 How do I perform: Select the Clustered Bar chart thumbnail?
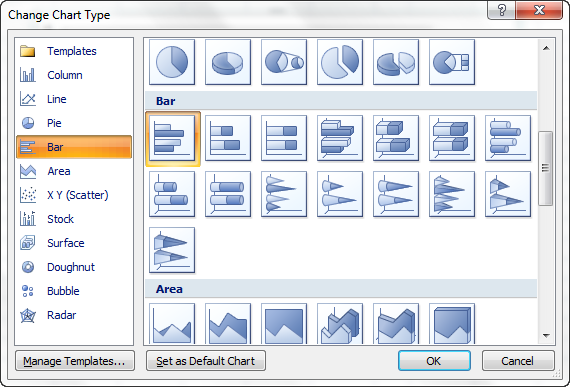172,138
